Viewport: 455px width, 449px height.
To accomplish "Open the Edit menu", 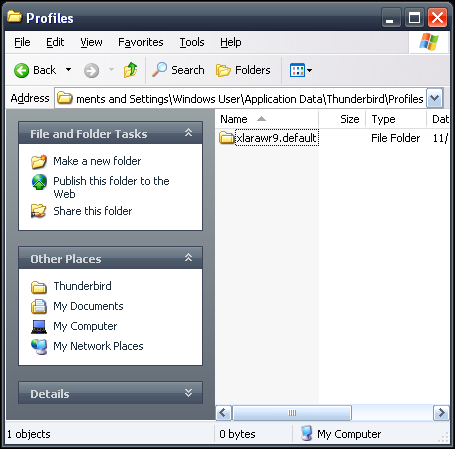I will [55, 42].
